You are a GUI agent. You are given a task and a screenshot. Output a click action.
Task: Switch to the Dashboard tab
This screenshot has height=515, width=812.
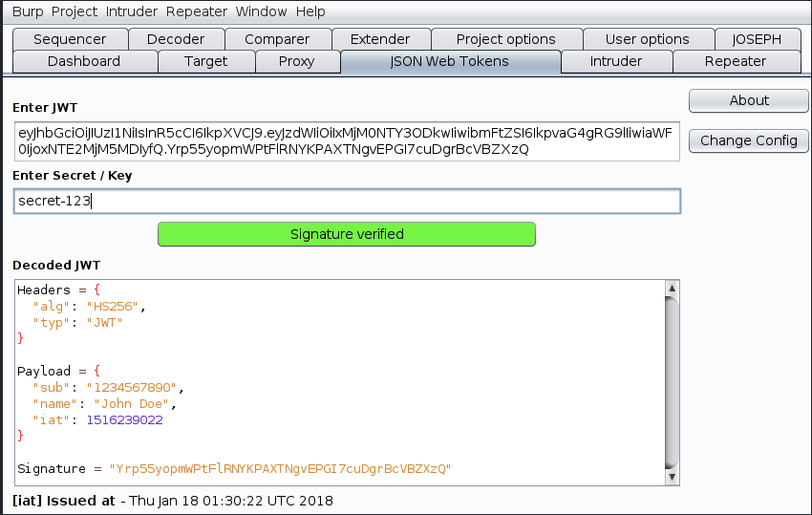pos(84,61)
